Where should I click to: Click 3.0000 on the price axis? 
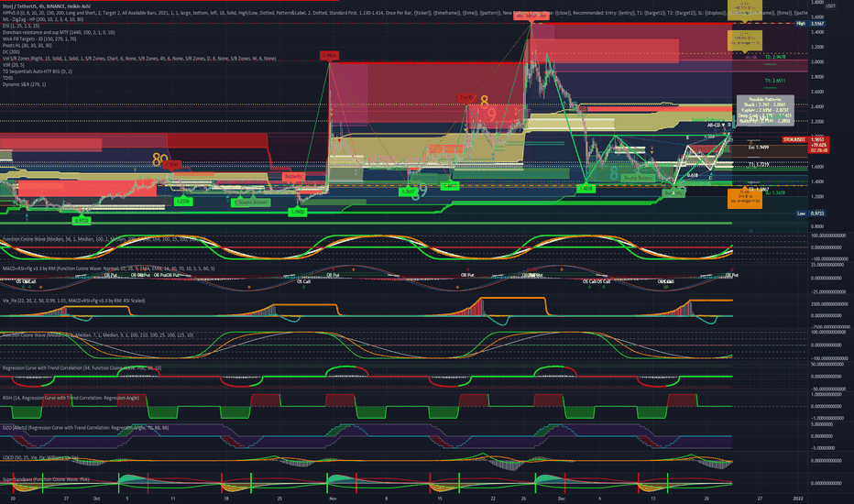(817, 62)
